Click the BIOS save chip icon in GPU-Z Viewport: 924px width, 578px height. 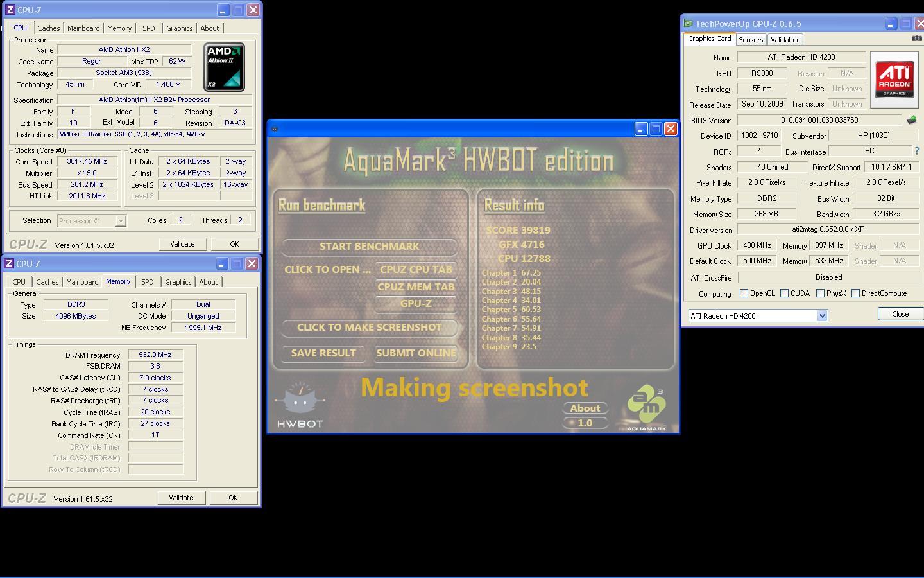coord(912,120)
